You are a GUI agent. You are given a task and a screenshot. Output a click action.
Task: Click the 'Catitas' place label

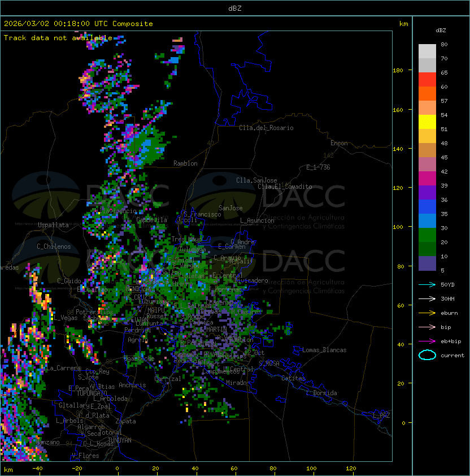(293, 378)
